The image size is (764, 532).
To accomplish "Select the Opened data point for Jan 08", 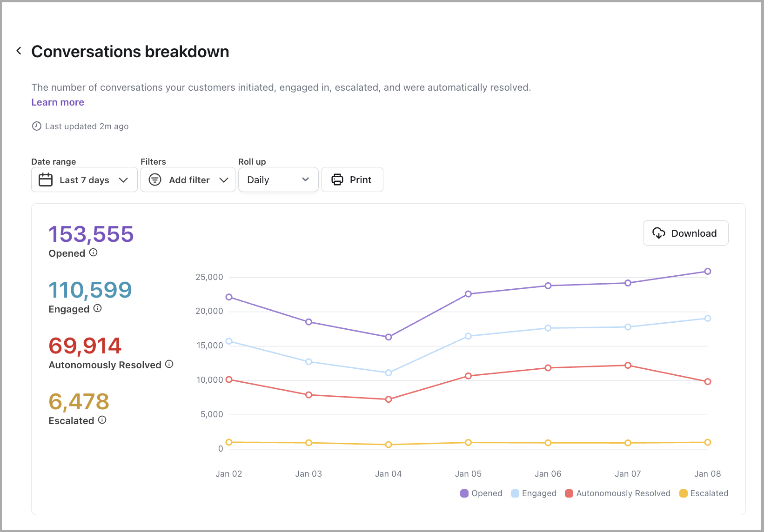I will pos(707,272).
